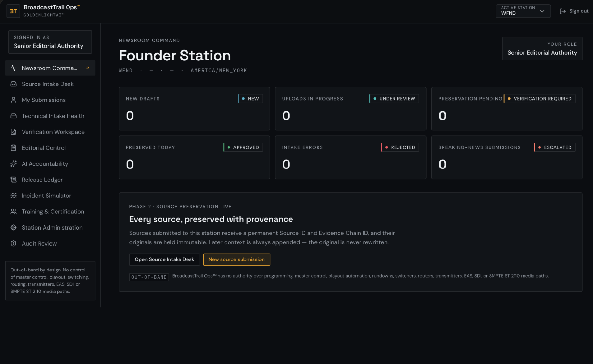Click the Source Intake Desk inbox icon
The image size is (593, 364).
[x=13, y=84]
